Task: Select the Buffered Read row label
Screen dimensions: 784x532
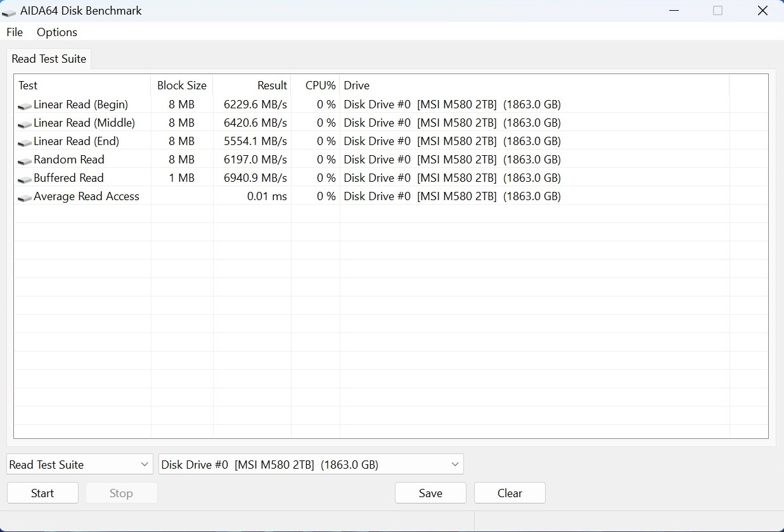Action: coord(68,178)
